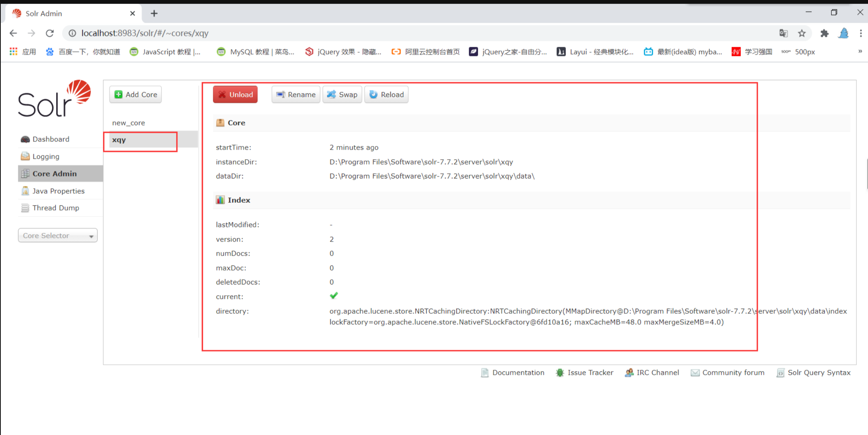The height and width of the screenshot is (435, 868).
Task: Bookmark this page with star icon
Action: pos(801,34)
